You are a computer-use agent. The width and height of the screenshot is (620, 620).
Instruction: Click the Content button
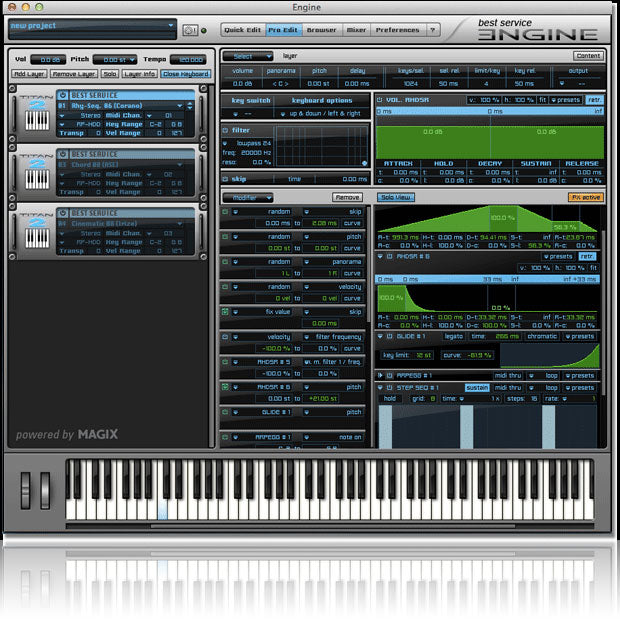pos(588,56)
